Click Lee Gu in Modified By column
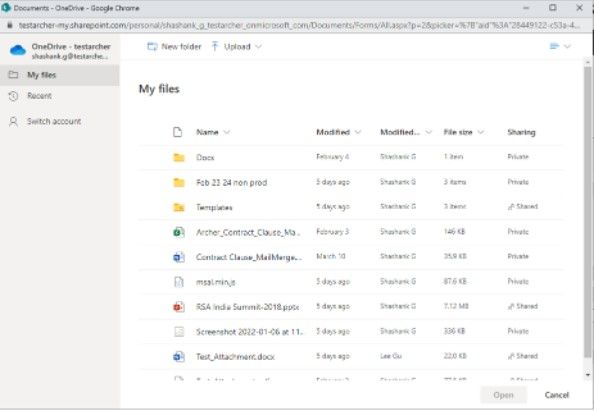594x410 pixels. click(391, 356)
